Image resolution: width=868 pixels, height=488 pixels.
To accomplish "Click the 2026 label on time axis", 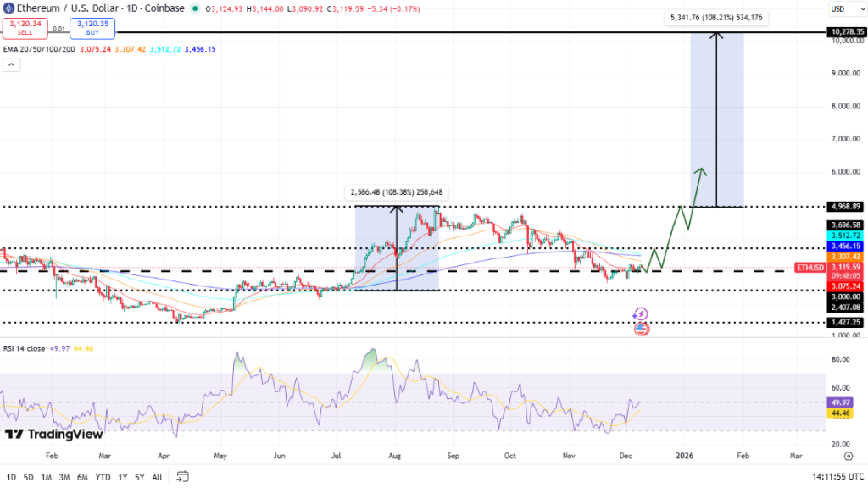I will click(684, 456).
